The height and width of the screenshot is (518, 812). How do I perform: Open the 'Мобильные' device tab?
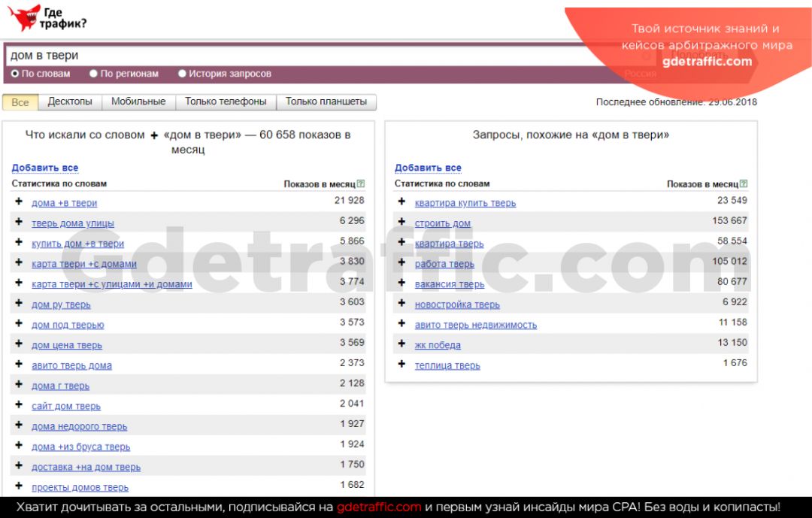coord(138,101)
